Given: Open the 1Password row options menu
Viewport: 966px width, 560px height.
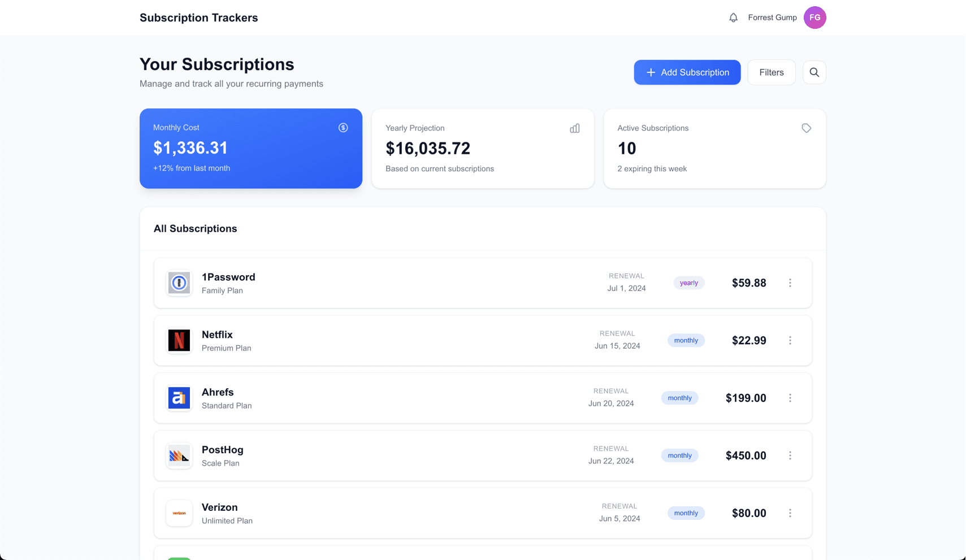Looking at the screenshot, I should 790,283.
